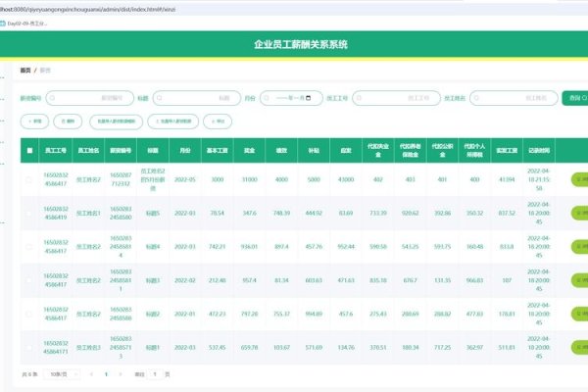Click the 936.01 bonus cell
The width and height of the screenshot is (588, 392).
(x=249, y=247)
